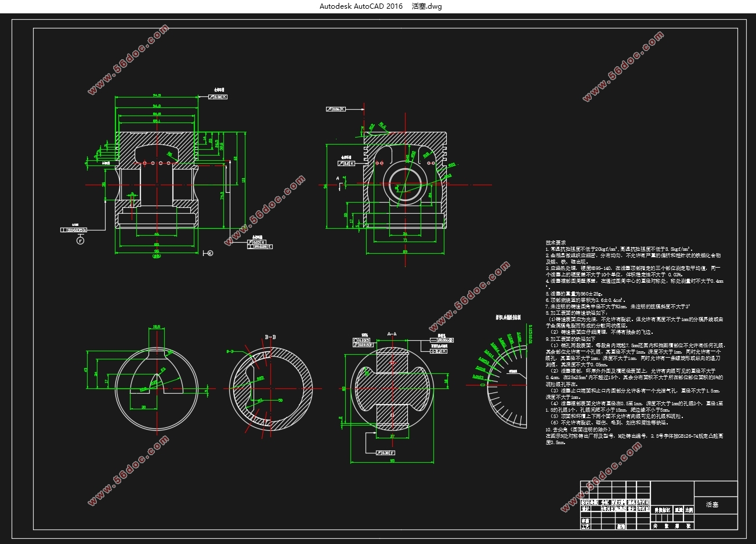Select runout tolerance frame above the right section view
This screenshot has width=756, height=544.
[x=336, y=109]
